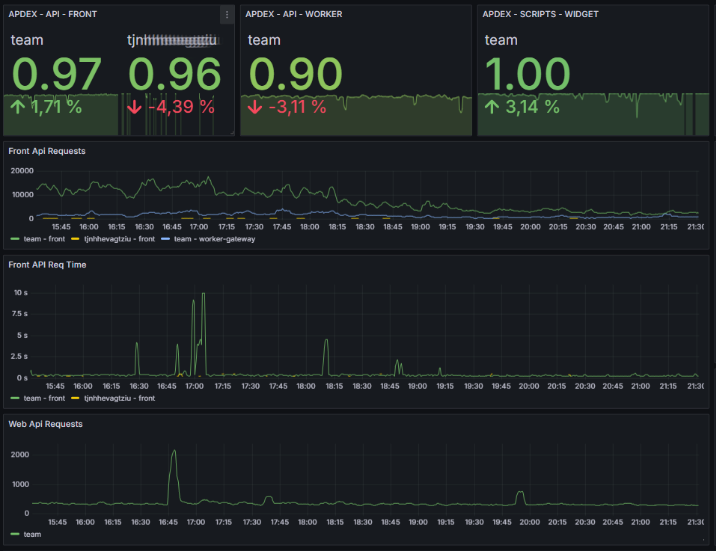Click yellow swatch of 'tjnhhevagtziu - front' in Front API Req Time

point(75,399)
